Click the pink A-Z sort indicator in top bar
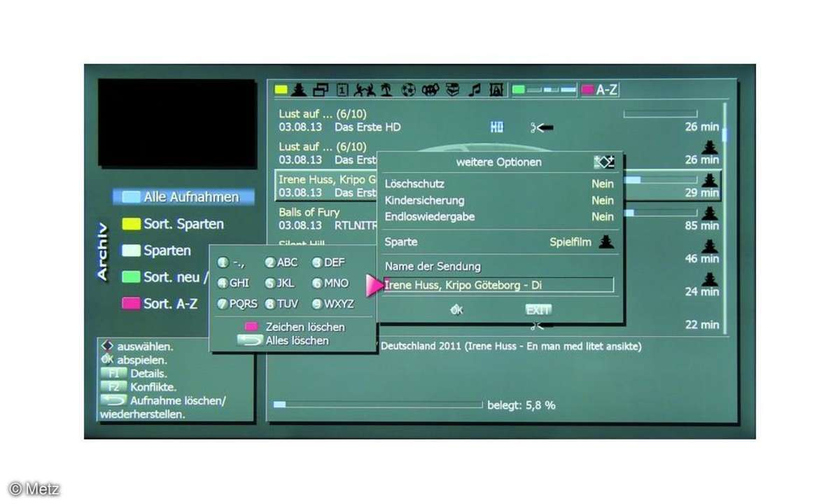 (x=599, y=90)
